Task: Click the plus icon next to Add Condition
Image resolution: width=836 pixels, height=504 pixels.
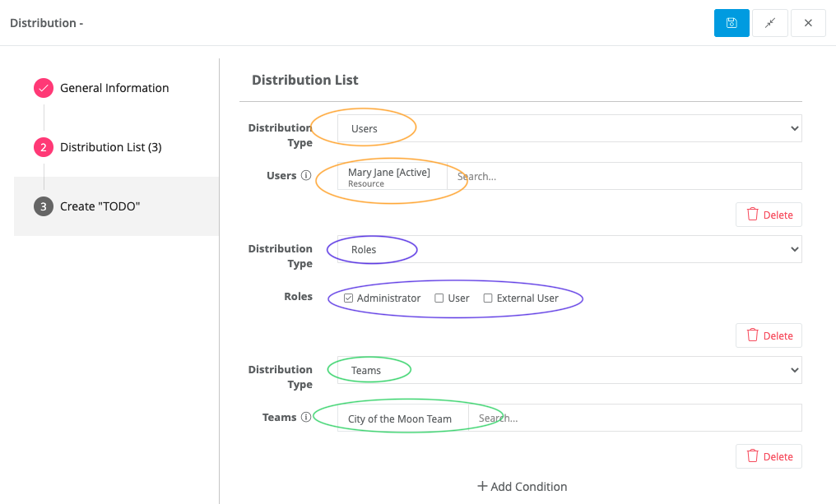Action: pos(482,486)
